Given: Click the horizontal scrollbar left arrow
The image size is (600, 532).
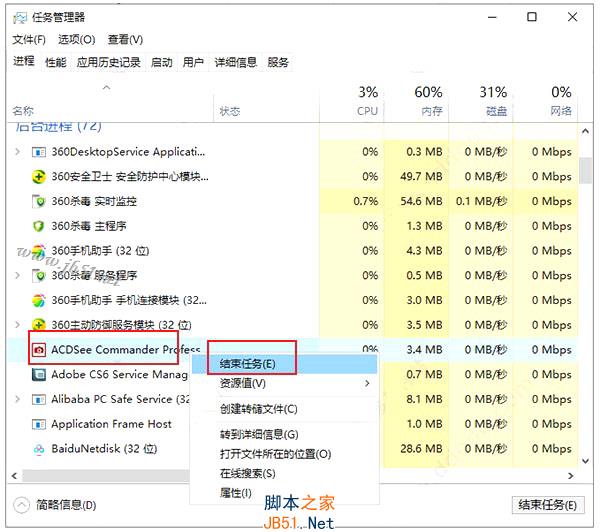Looking at the screenshot, I should pyautogui.click(x=15, y=476).
